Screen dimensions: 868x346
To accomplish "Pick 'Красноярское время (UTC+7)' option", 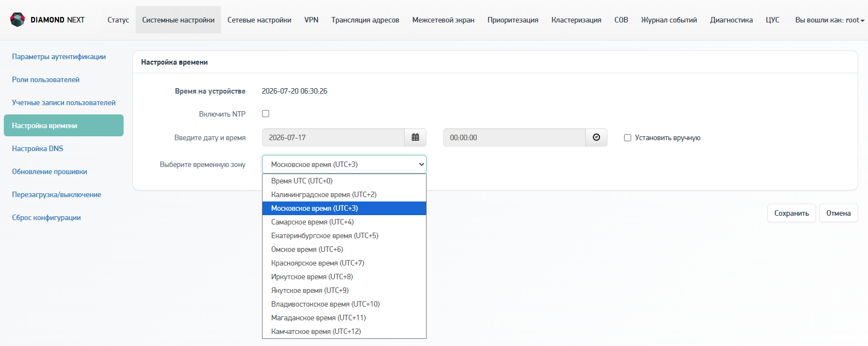I will click(344, 263).
